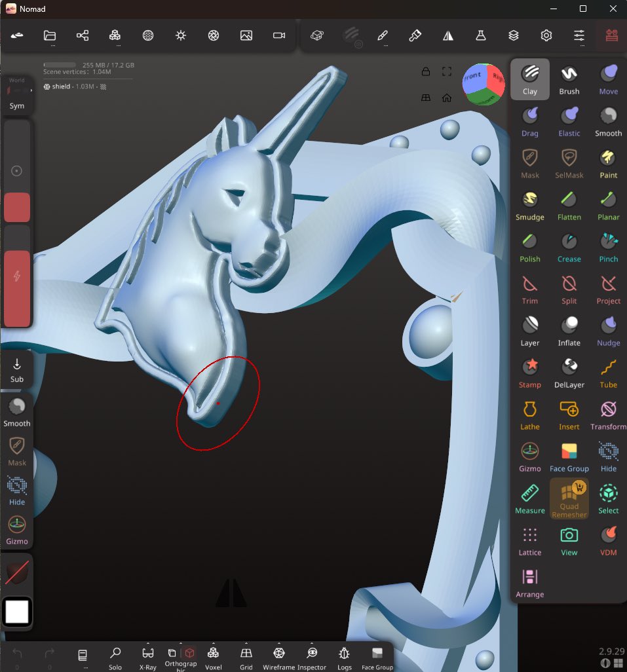Open the white color swatch
This screenshot has height=672, width=627.
point(17,612)
